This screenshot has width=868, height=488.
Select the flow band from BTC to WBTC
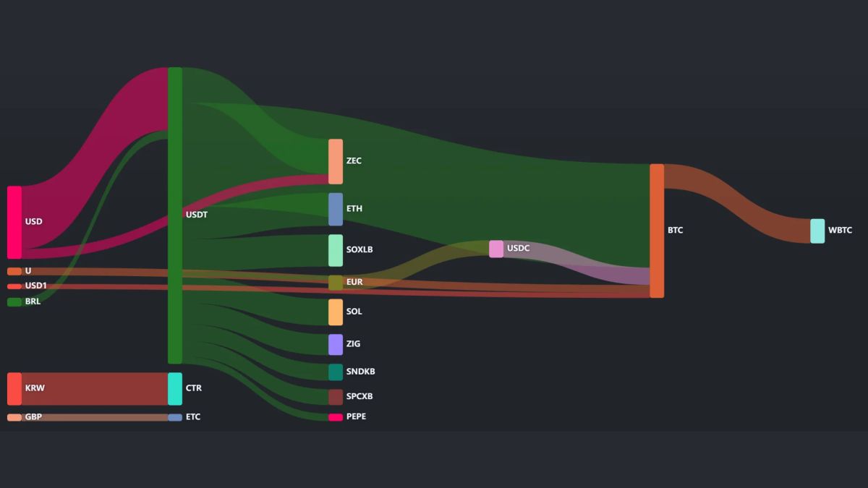pyautogui.click(x=737, y=204)
